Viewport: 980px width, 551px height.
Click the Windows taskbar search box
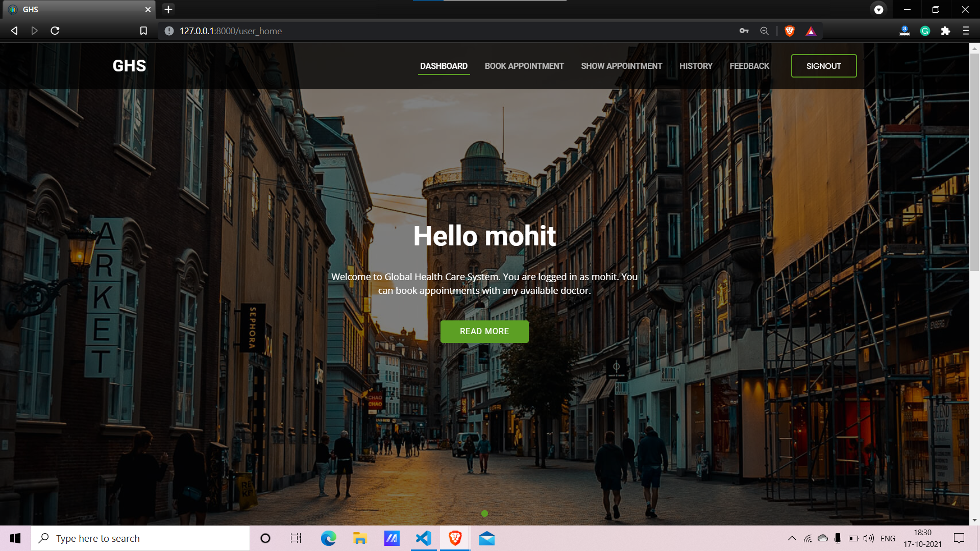pos(140,538)
